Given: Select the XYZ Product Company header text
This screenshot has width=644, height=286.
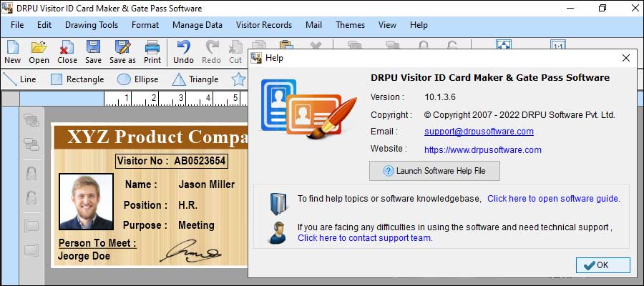Looking at the screenshot, I should click(x=157, y=137).
